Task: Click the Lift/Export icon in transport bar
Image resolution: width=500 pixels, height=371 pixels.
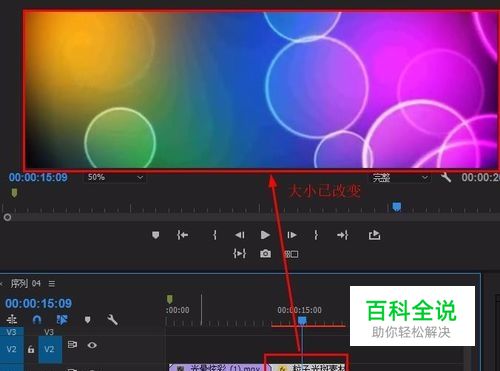Action: point(374,235)
